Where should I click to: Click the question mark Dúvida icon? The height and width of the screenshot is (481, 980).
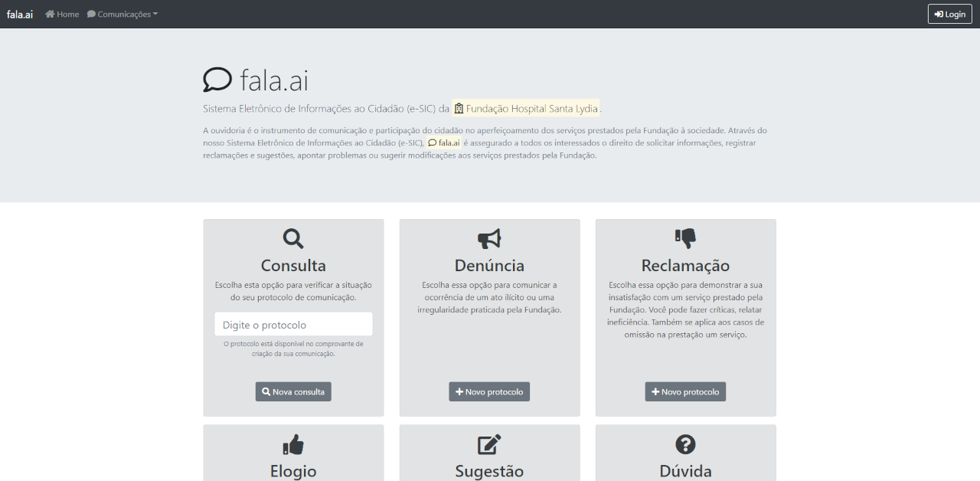click(685, 444)
